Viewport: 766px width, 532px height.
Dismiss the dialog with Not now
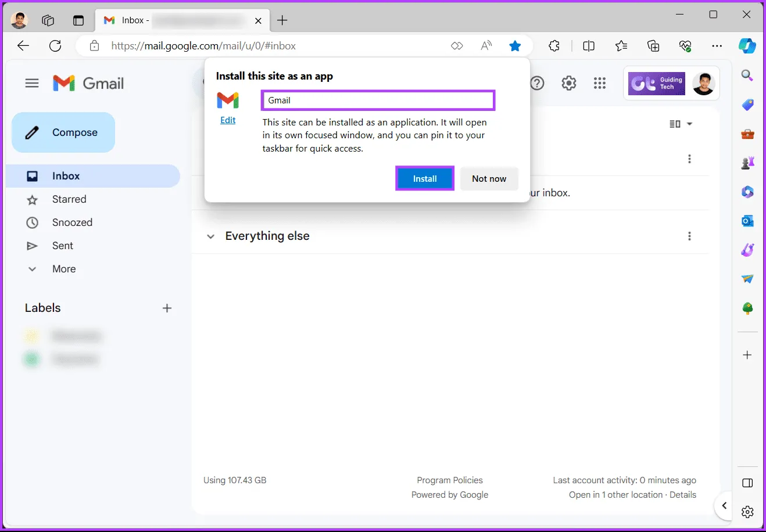tap(489, 179)
